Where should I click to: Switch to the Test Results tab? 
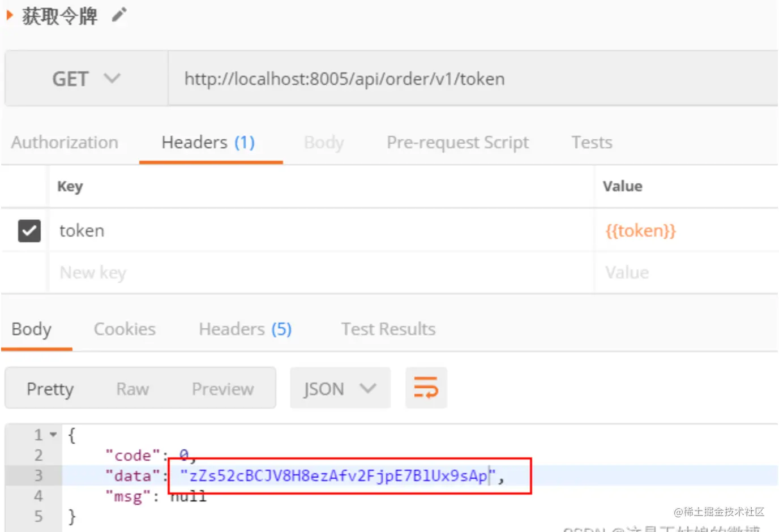pyautogui.click(x=388, y=329)
